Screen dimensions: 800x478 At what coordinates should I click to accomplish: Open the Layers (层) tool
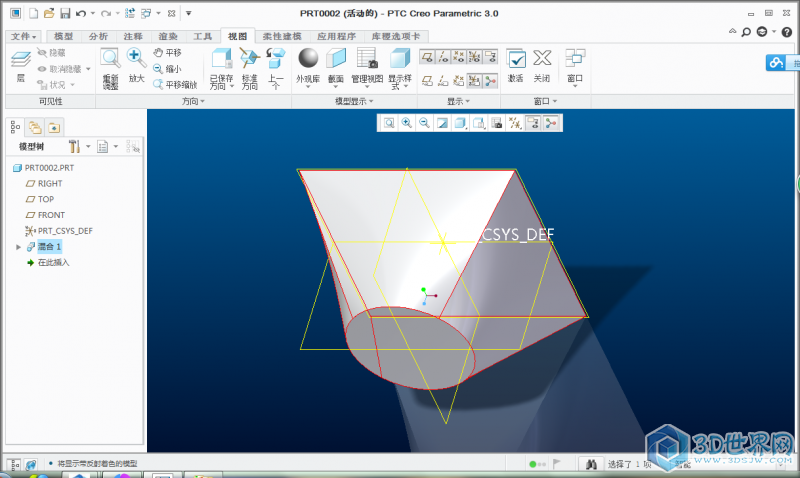[20, 66]
